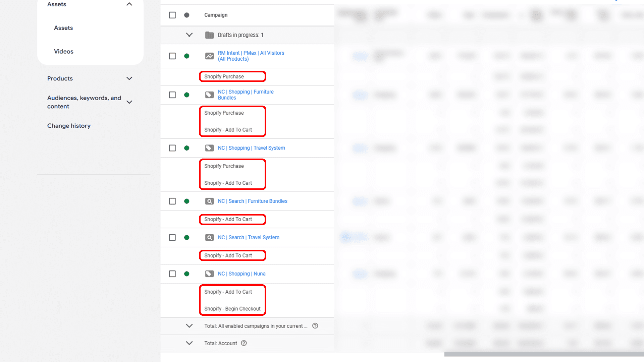The width and height of the screenshot is (644, 362).
Task: Click Shopping tag icon beside Nuna campaign
Action: coord(209,274)
